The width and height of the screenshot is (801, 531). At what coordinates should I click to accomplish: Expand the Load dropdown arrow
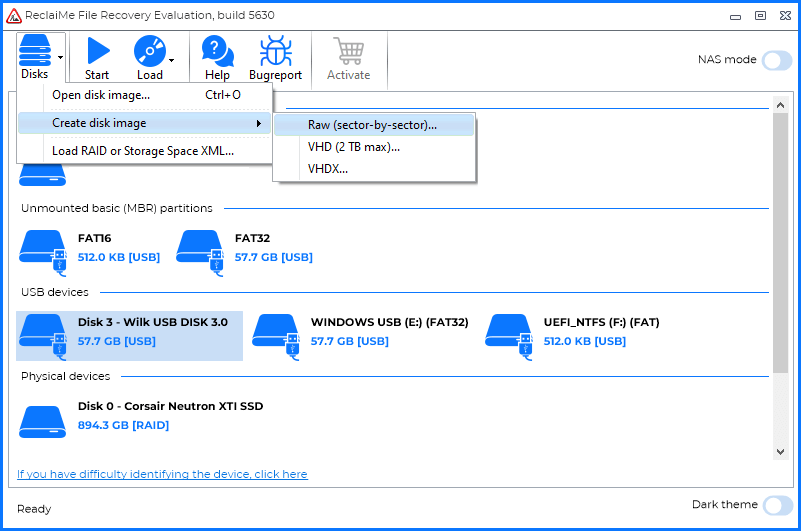coord(172,60)
